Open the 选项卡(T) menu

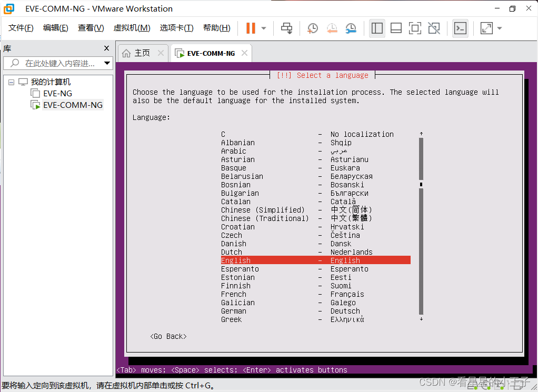click(x=176, y=28)
